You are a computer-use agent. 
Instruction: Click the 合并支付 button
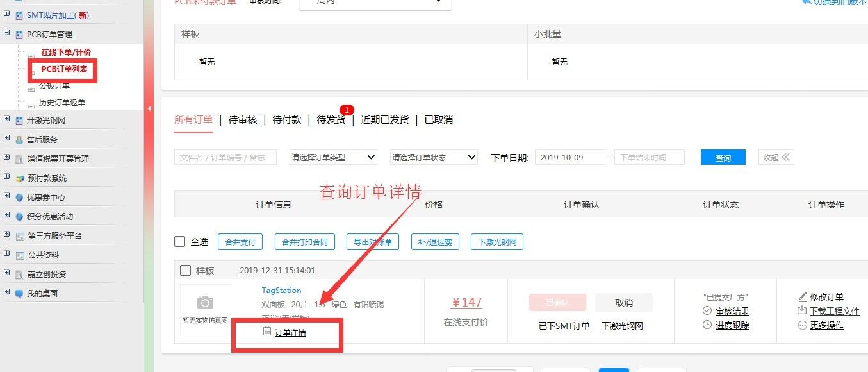[x=240, y=242]
